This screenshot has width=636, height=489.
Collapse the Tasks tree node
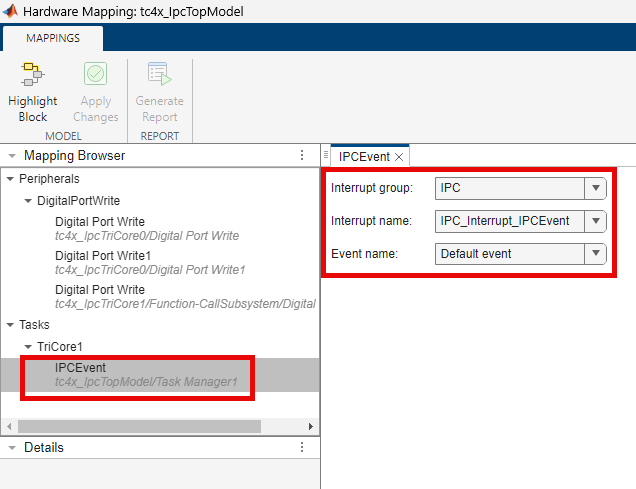(11, 325)
